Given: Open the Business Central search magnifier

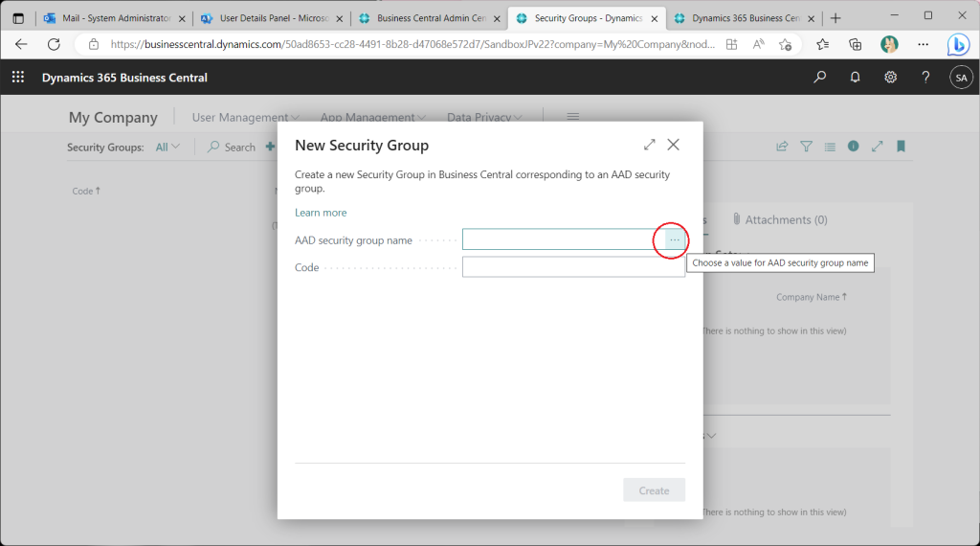Looking at the screenshot, I should (819, 77).
